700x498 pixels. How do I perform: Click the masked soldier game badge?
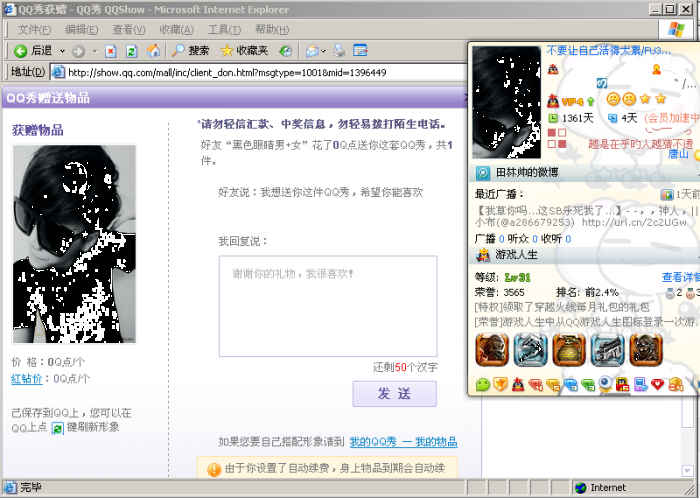646,350
